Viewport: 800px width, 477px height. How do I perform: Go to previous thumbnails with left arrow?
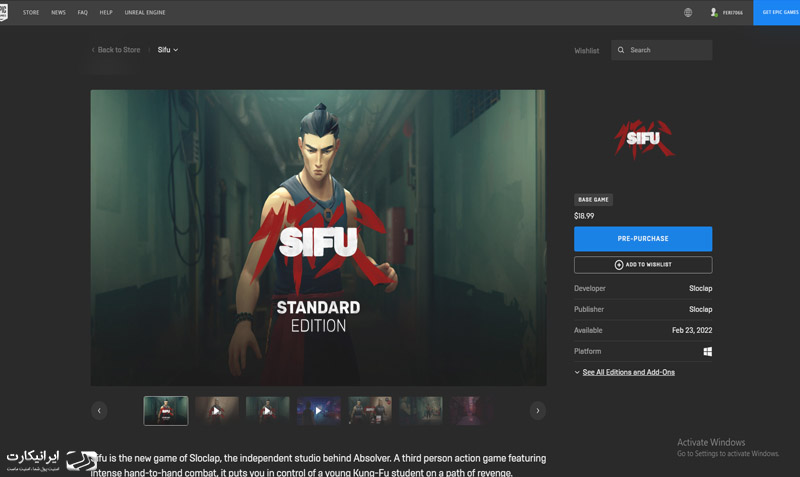(99, 411)
